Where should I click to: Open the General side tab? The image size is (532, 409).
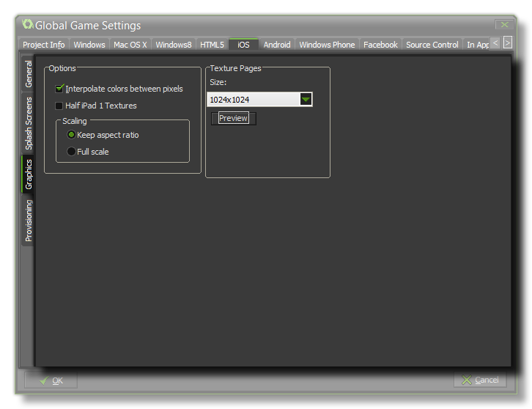click(x=29, y=75)
